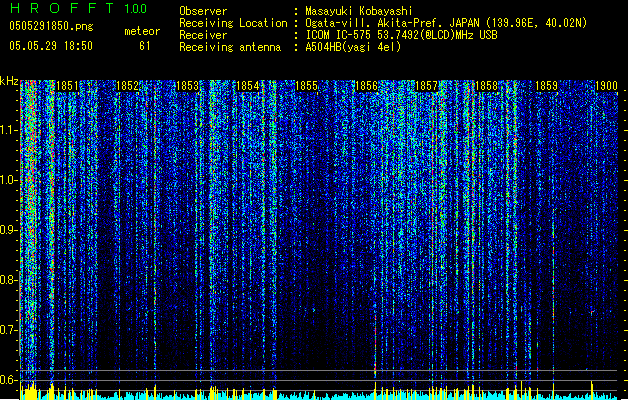
Task: Click the 0.9 frequency axis label
Action: click(x=9, y=230)
